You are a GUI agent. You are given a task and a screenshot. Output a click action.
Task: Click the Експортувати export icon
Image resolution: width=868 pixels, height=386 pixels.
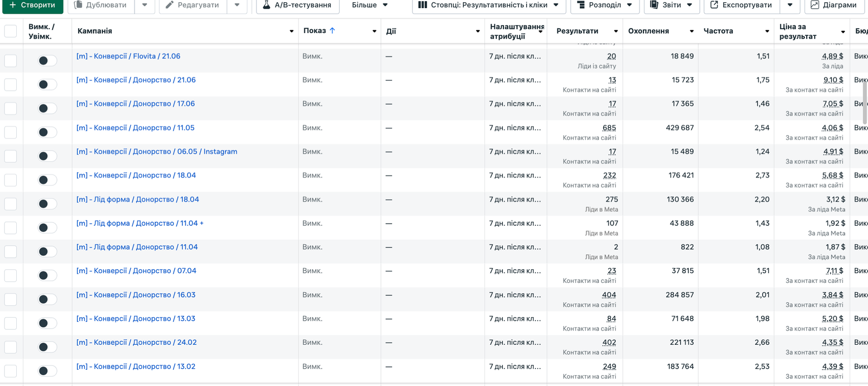click(714, 5)
